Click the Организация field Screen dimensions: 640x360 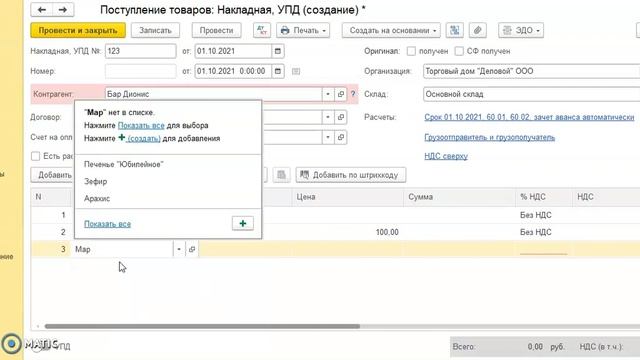click(531, 71)
